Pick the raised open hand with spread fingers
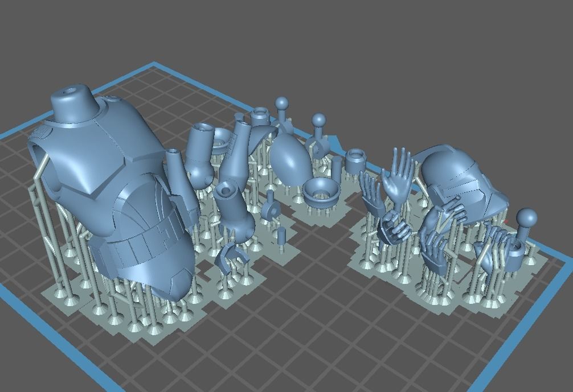The width and height of the screenshot is (573, 392). 398,175
